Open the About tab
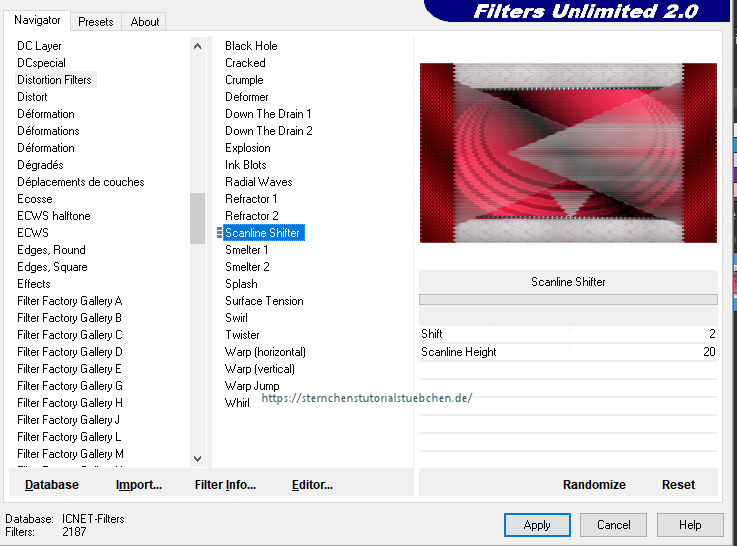The height and width of the screenshot is (546, 737). 145,21
